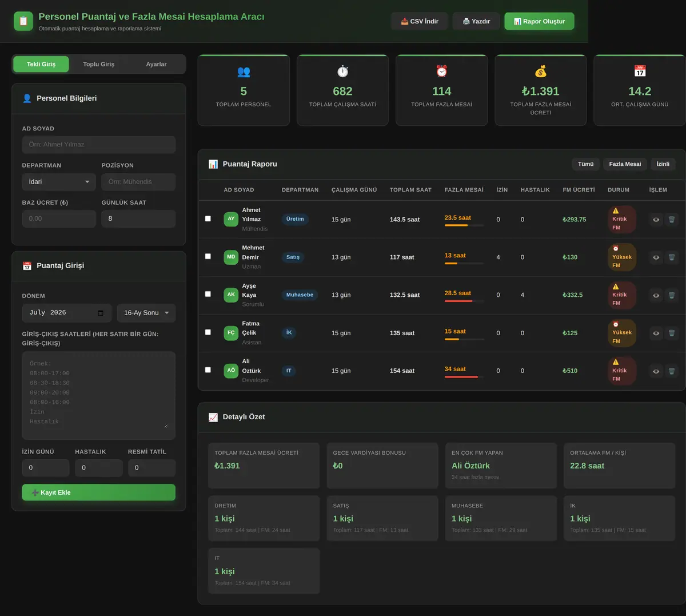Click trash icon in Fatma Çelik row
Image resolution: width=686 pixels, height=616 pixels.
point(672,333)
